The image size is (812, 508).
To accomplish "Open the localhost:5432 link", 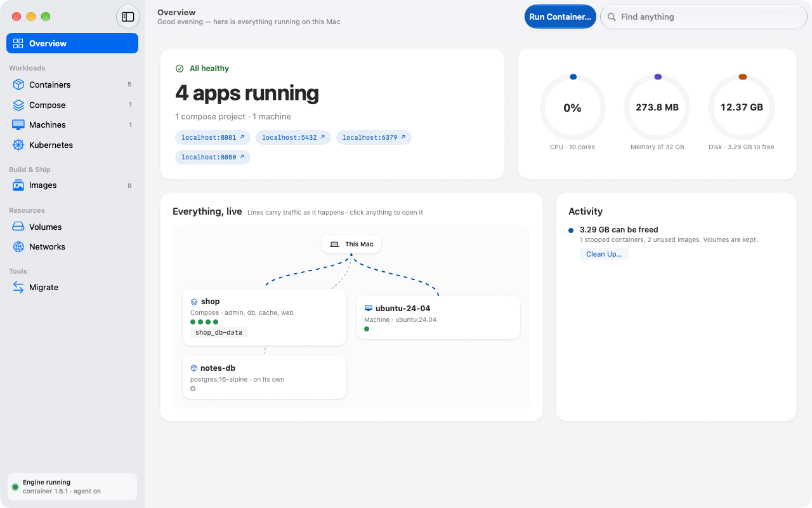I will pyautogui.click(x=293, y=137).
